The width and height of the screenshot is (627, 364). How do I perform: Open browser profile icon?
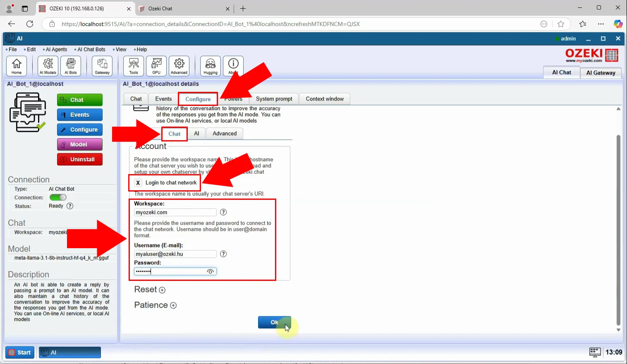[9, 8]
